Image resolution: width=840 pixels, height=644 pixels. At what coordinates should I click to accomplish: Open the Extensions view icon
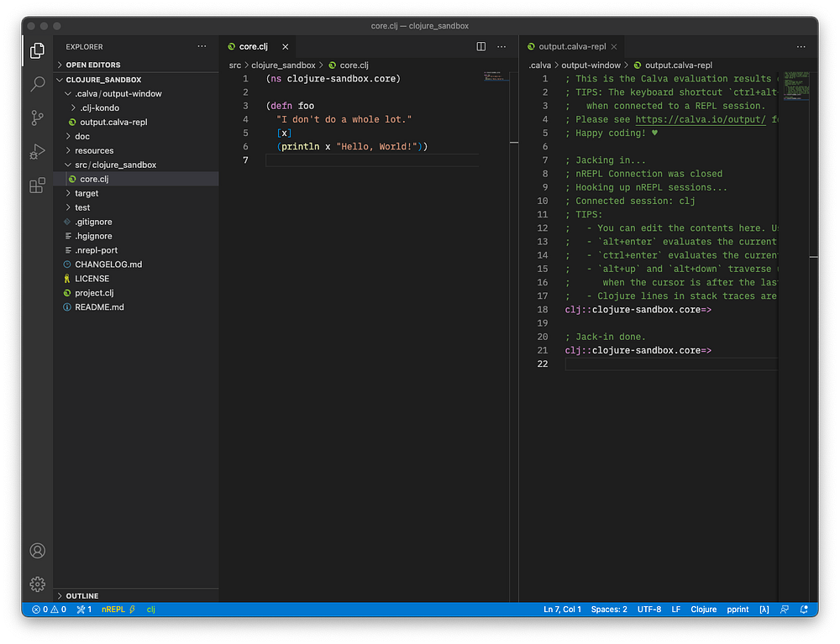coord(38,186)
